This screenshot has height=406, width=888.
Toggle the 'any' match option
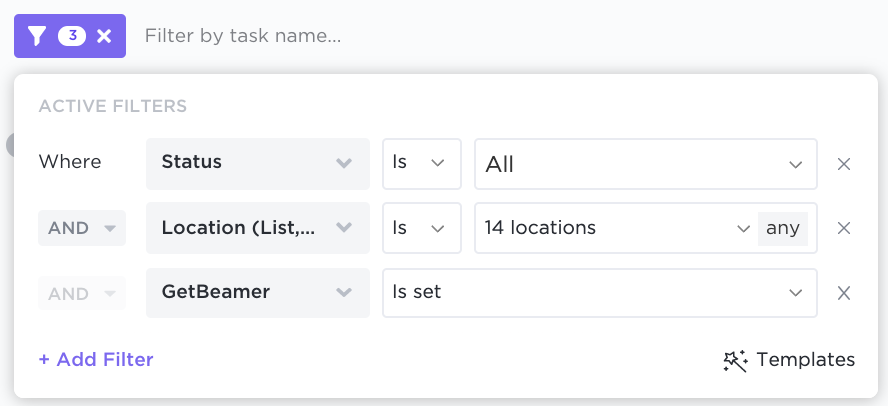click(x=783, y=228)
